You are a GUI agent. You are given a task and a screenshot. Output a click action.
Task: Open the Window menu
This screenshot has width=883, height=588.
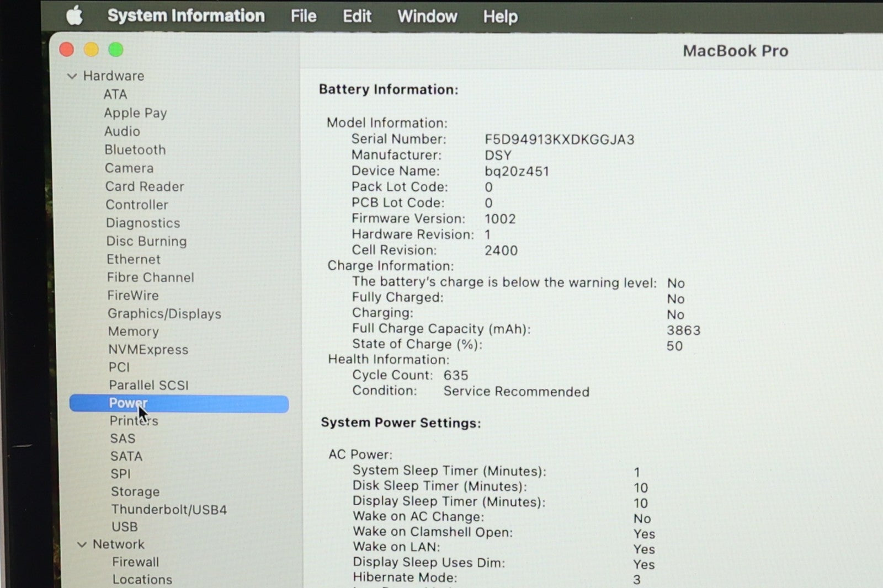click(x=427, y=17)
